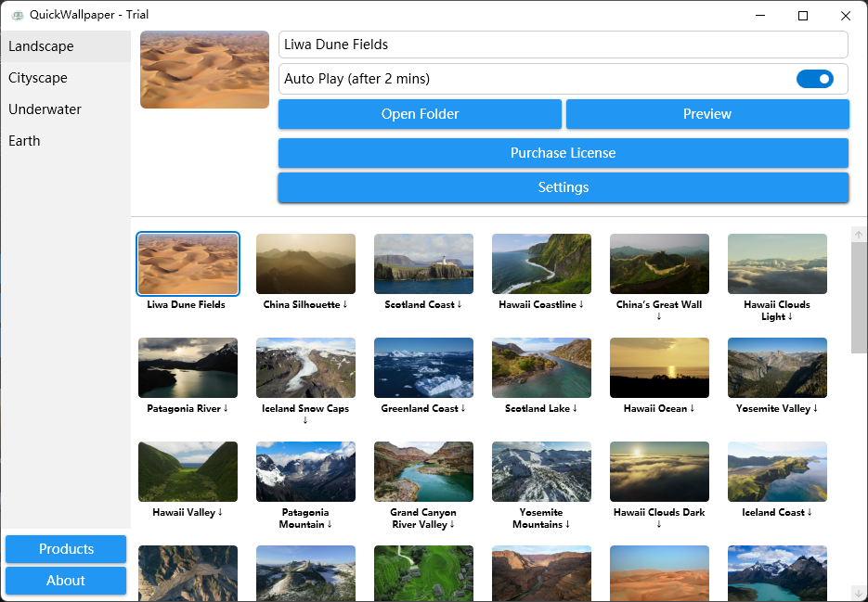868x602 pixels.
Task: Select the Hawaii Valley thumbnail
Action: (x=188, y=472)
